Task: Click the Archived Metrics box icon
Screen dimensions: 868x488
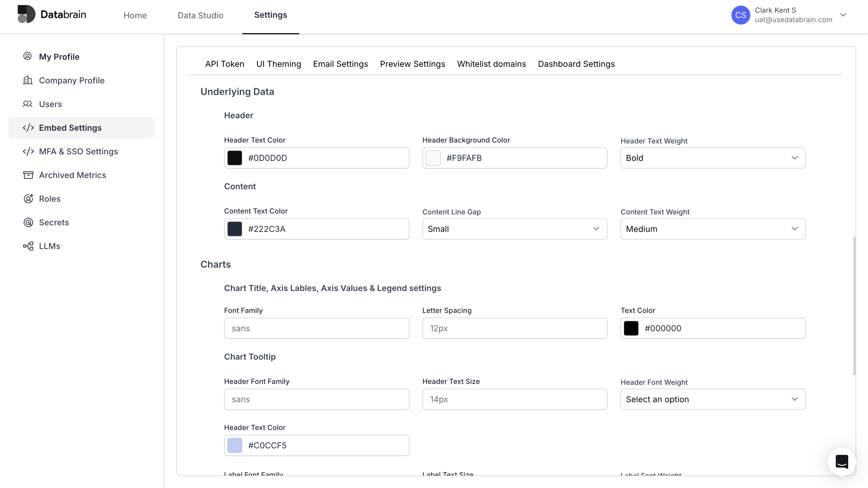Action: coord(28,175)
